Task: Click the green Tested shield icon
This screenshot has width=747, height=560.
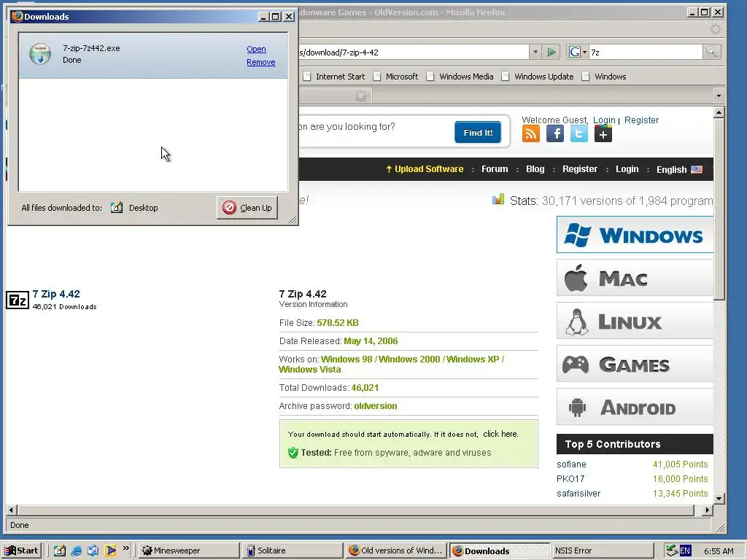Action: 293,452
